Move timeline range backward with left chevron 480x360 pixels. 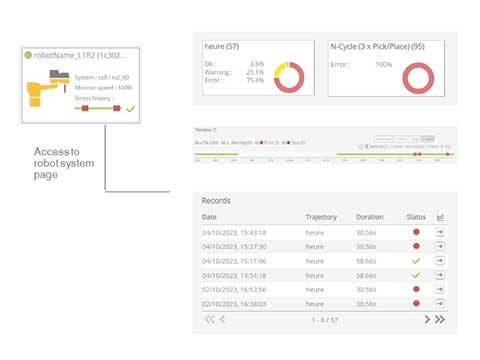tap(367, 146)
